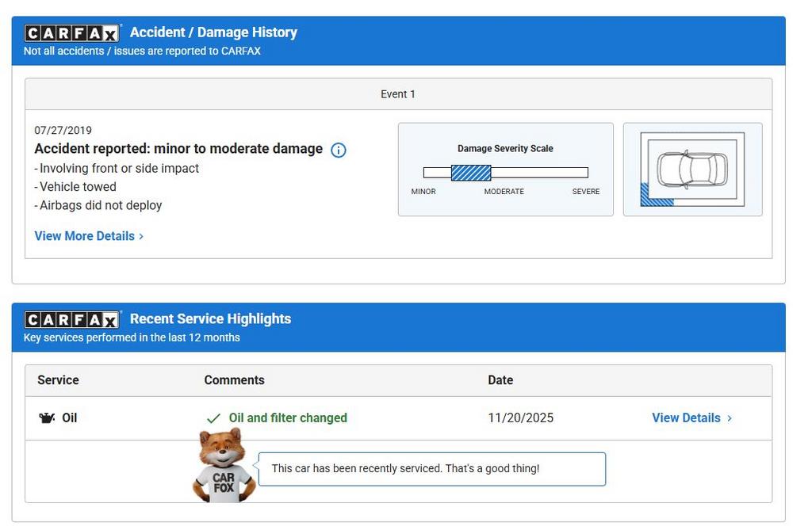Click the hatched segment on the Damage Severity Scale
This screenshot has width=812, height=530.
pyautogui.click(x=471, y=173)
